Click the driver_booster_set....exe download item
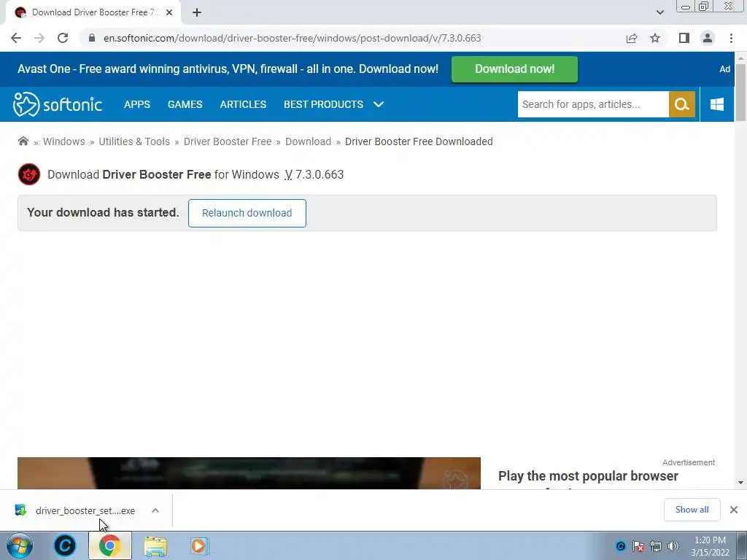747x560 pixels. point(85,510)
